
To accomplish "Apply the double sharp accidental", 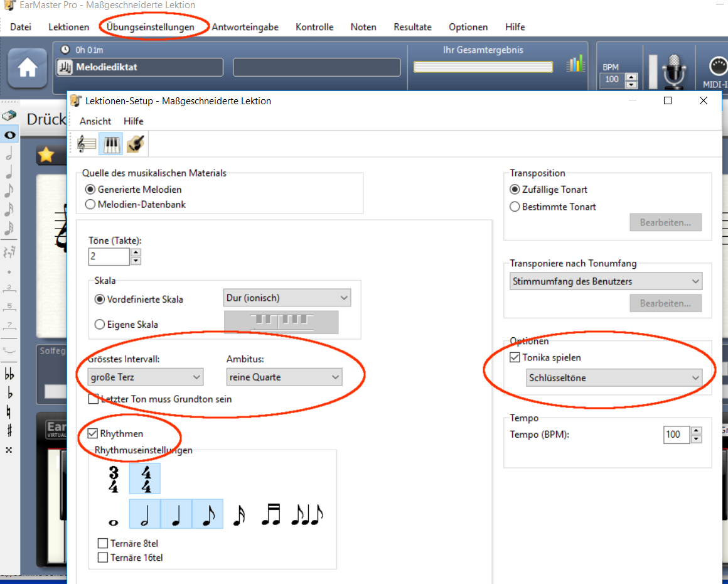I will [9, 450].
